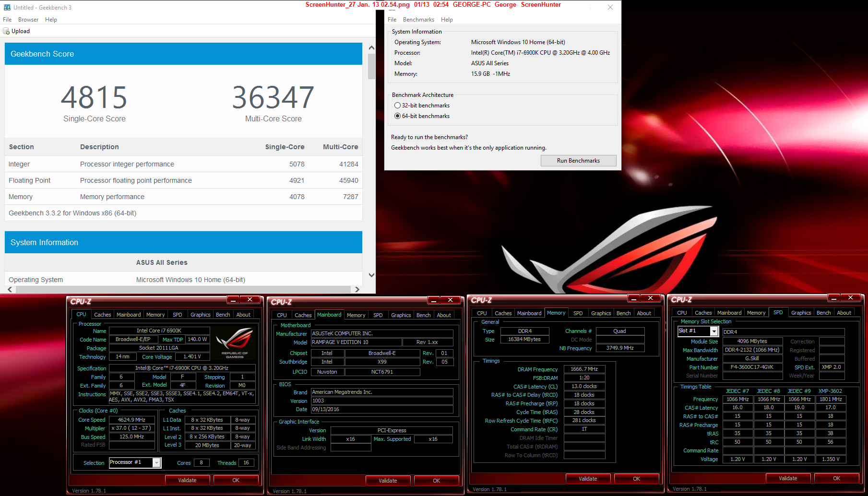Click Memory row multi-core value 7287
The width and height of the screenshot is (868, 496).
pos(350,197)
